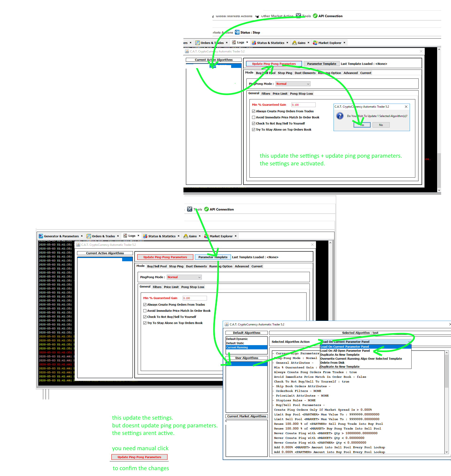This screenshot has width=451, height=476.
Task: Open Filters sub-tab in lower screenshot
Action: pos(157,287)
